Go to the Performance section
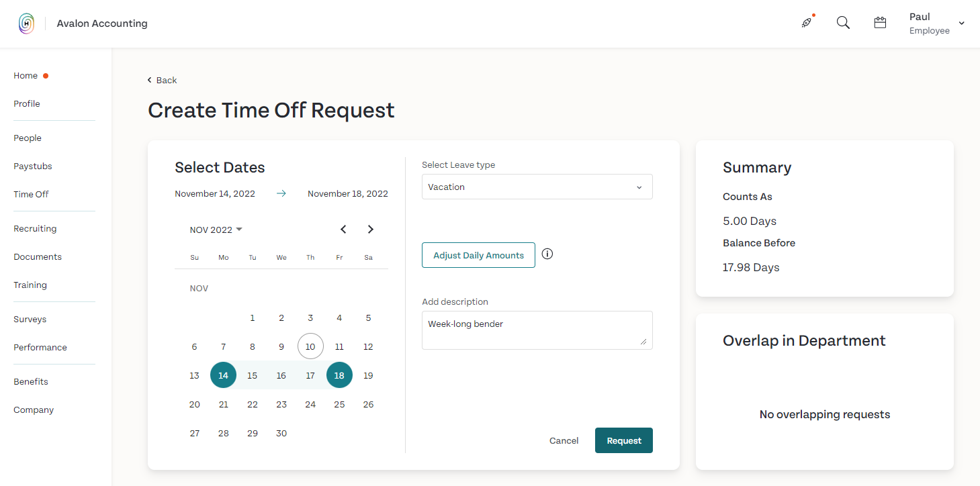Image resolution: width=980 pixels, height=486 pixels. [40, 347]
